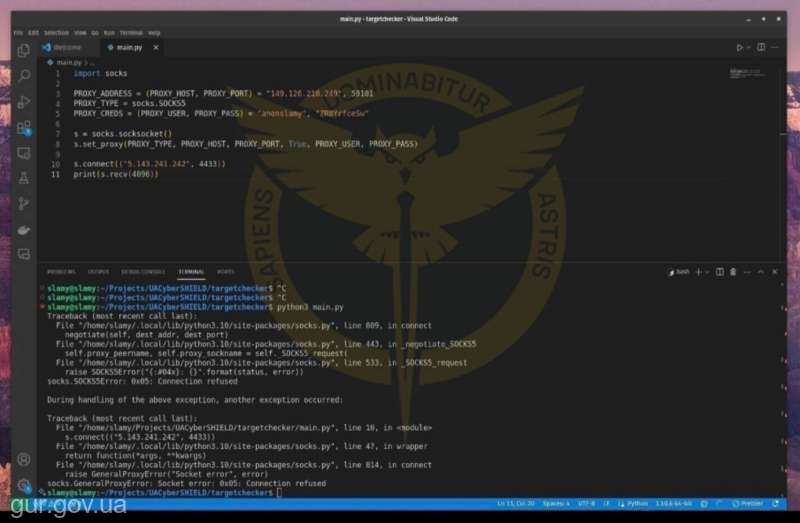
Task: Select the Python interpreter version in the status bar
Action: (x=673, y=504)
